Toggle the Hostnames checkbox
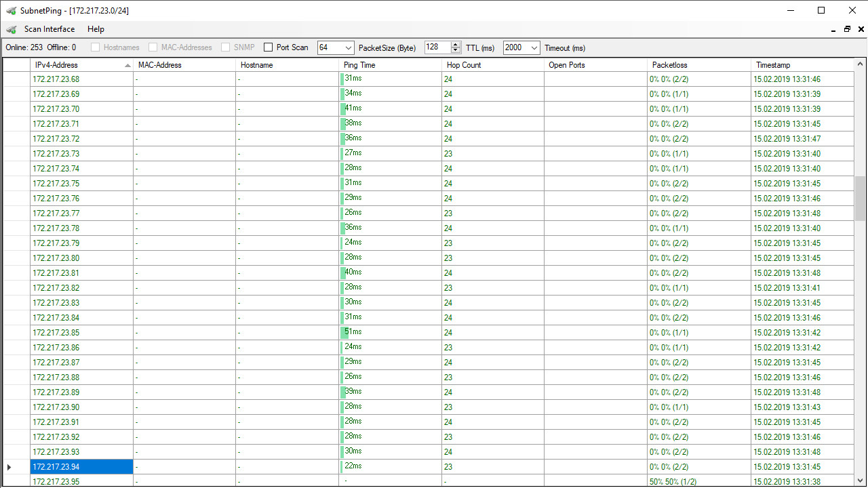Viewport: 868px width, 488px height. (x=96, y=47)
